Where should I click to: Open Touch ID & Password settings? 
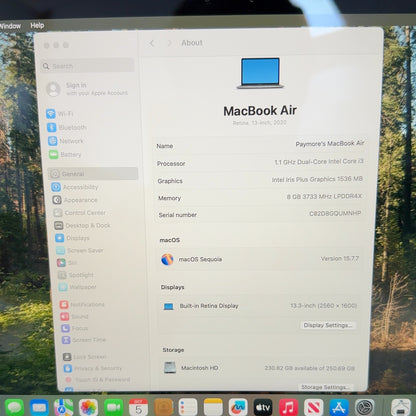pos(98,380)
